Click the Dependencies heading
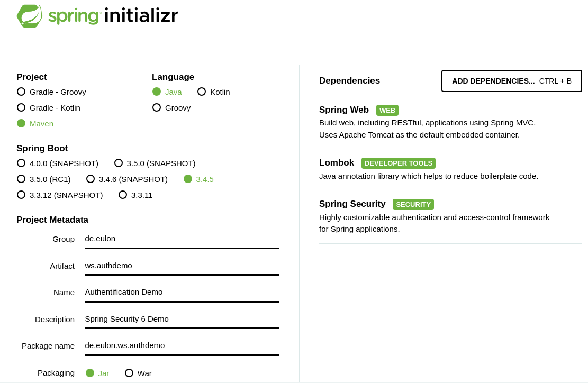 point(349,81)
